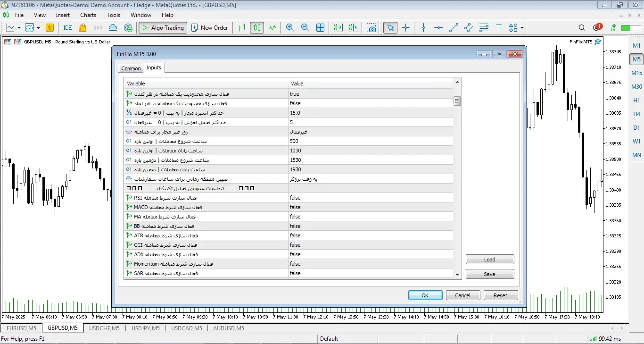Select the crosshair tool

tap(405, 28)
